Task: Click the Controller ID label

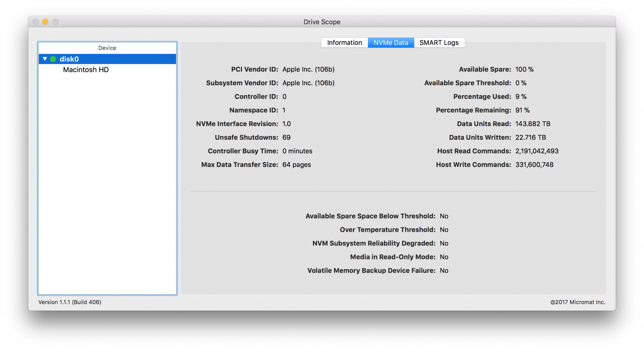Action: point(256,97)
